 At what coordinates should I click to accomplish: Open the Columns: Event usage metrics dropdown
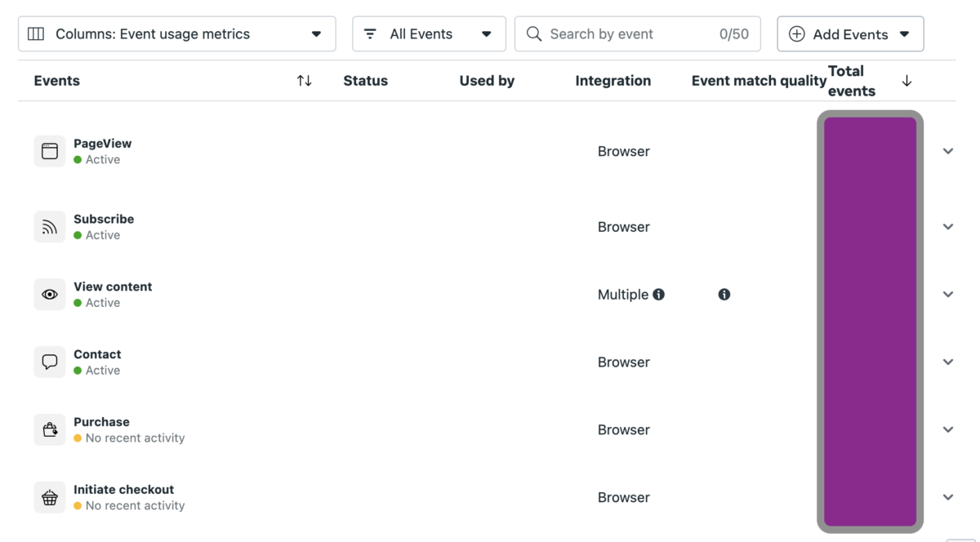176,34
